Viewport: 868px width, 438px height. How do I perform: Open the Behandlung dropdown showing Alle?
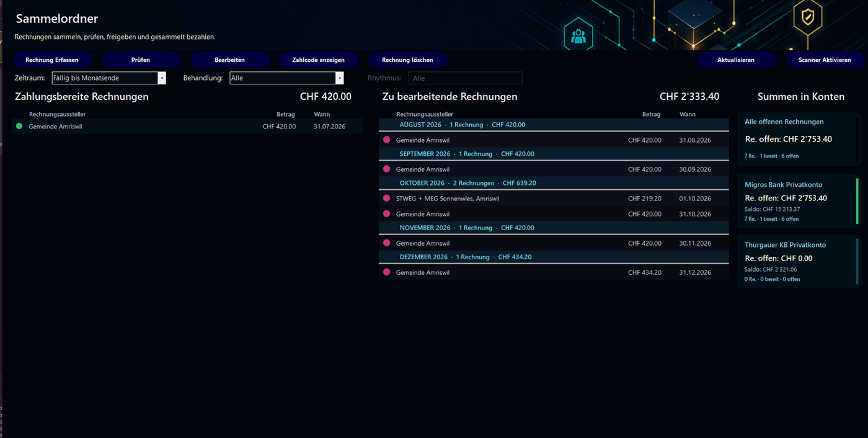[x=286, y=78]
